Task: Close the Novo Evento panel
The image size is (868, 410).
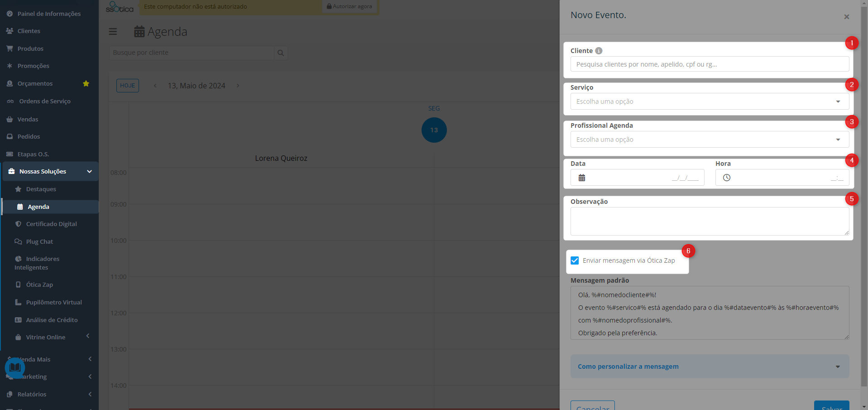Action: (846, 17)
